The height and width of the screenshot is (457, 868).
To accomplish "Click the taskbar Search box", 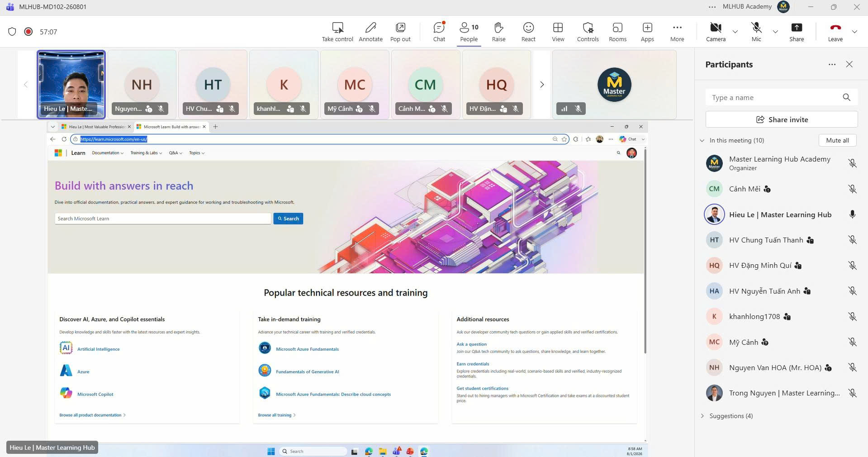I will pyautogui.click(x=313, y=451).
